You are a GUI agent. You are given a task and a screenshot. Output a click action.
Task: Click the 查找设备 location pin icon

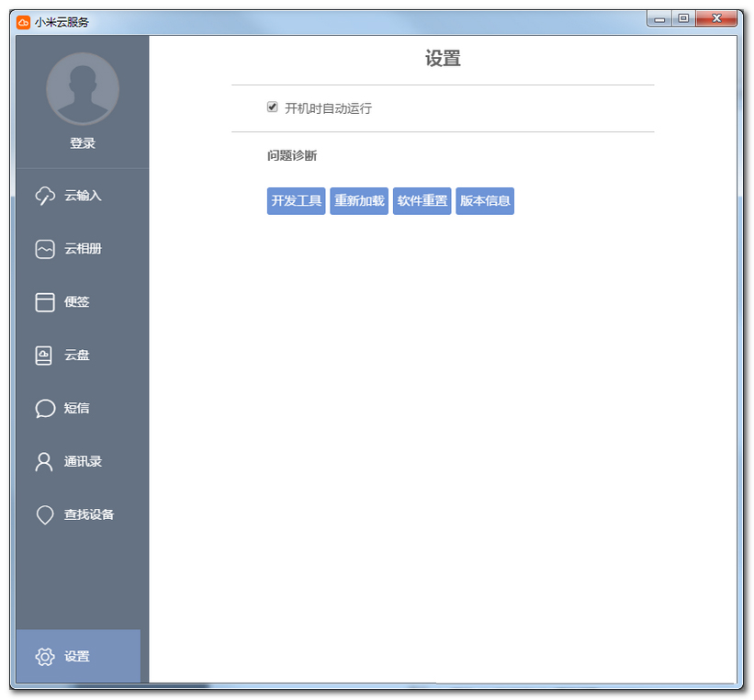[44, 514]
